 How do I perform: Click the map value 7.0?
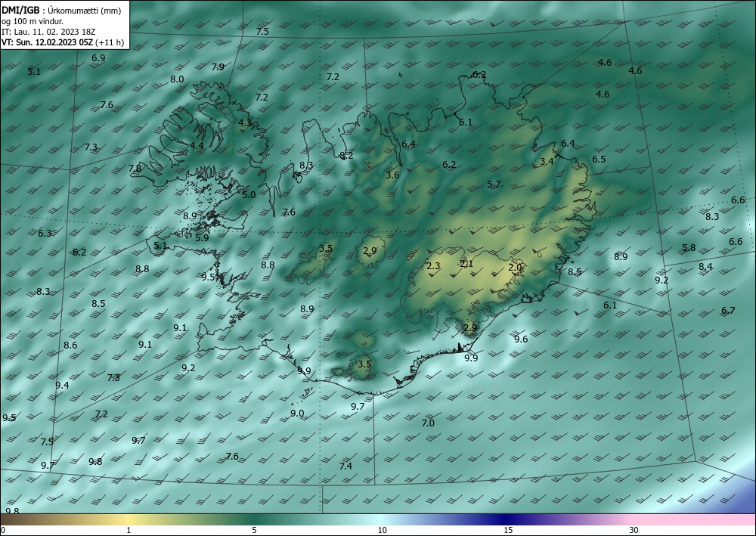(428, 423)
